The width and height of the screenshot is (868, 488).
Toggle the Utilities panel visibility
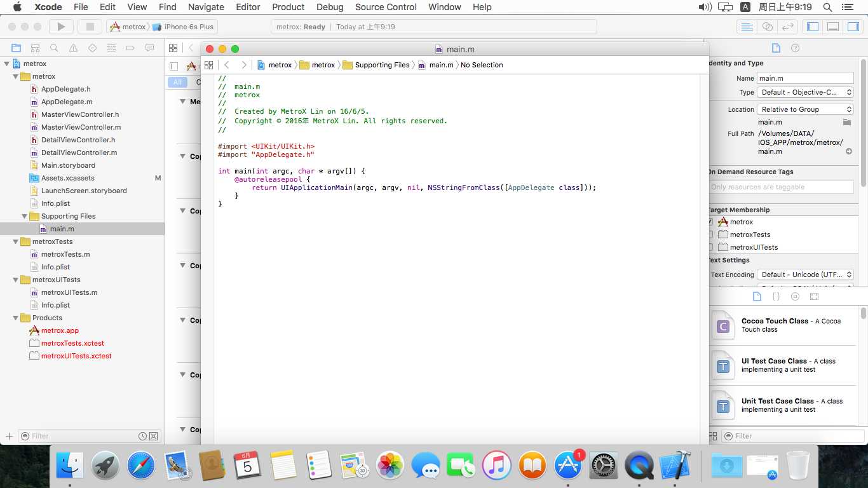(853, 27)
